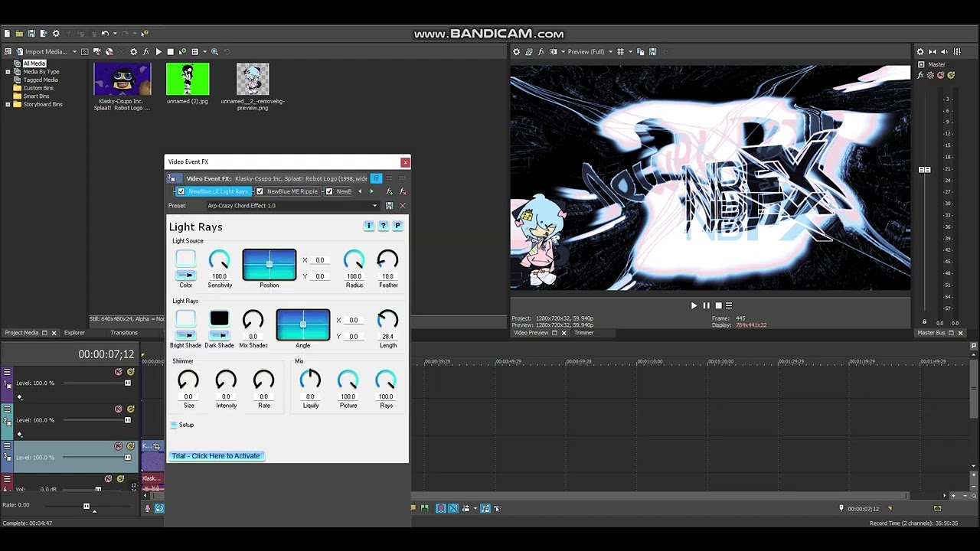Click the Plug-In Chain fx-plus icon

389,191
